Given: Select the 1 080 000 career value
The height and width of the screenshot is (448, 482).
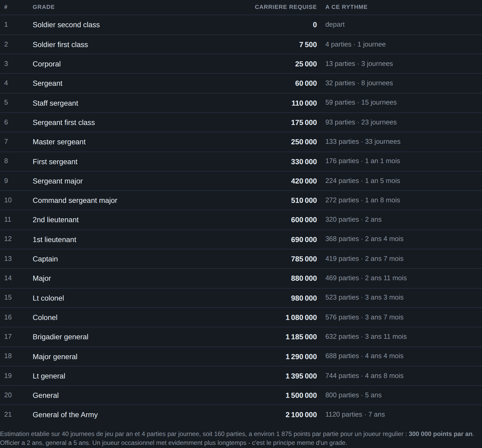Looking at the screenshot, I should [301, 318].
